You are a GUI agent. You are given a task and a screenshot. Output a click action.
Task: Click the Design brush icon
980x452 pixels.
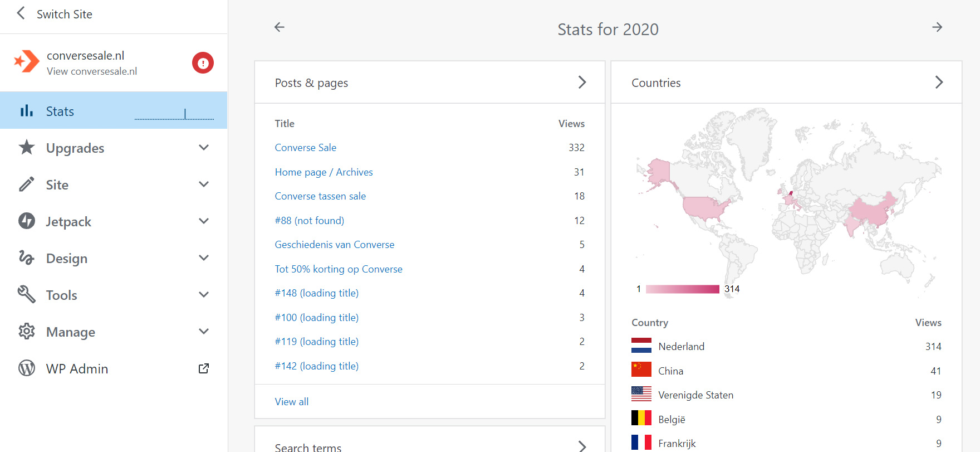[27, 257]
